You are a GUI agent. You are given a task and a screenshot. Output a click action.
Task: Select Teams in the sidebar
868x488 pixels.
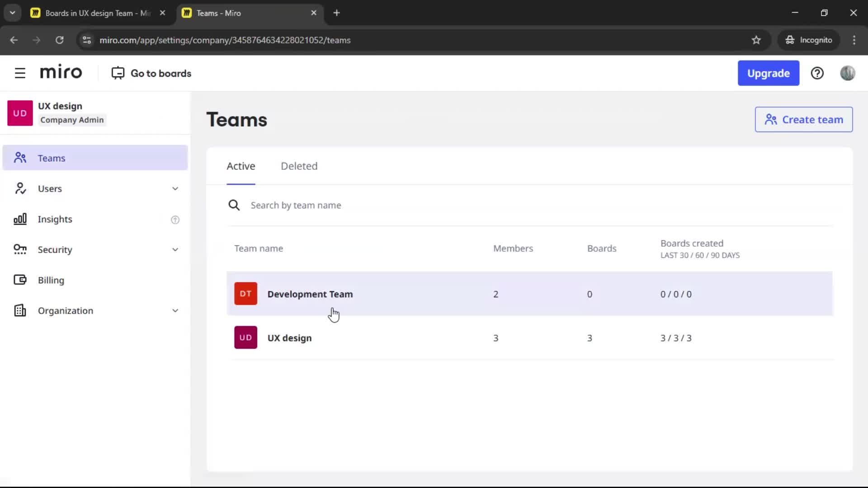point(95,158)
